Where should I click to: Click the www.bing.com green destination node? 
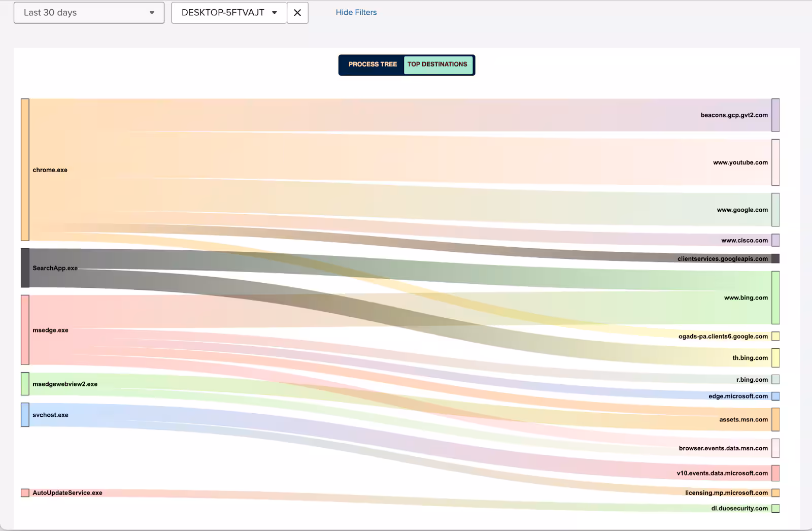pyautogui.click(x=775, y=297)
